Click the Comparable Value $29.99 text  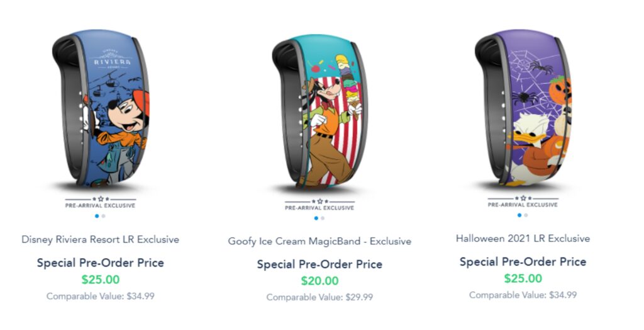coord(319,297)
